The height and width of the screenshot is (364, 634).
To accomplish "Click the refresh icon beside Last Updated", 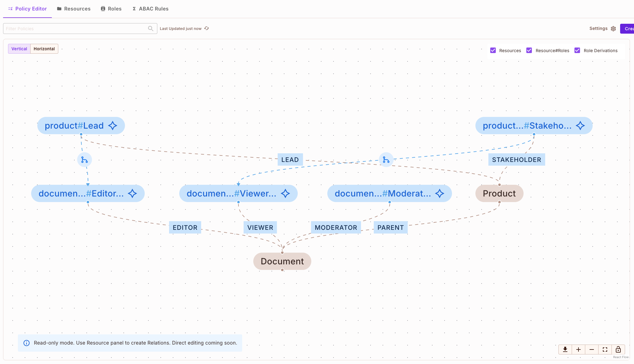I will [x=207, y=28].
